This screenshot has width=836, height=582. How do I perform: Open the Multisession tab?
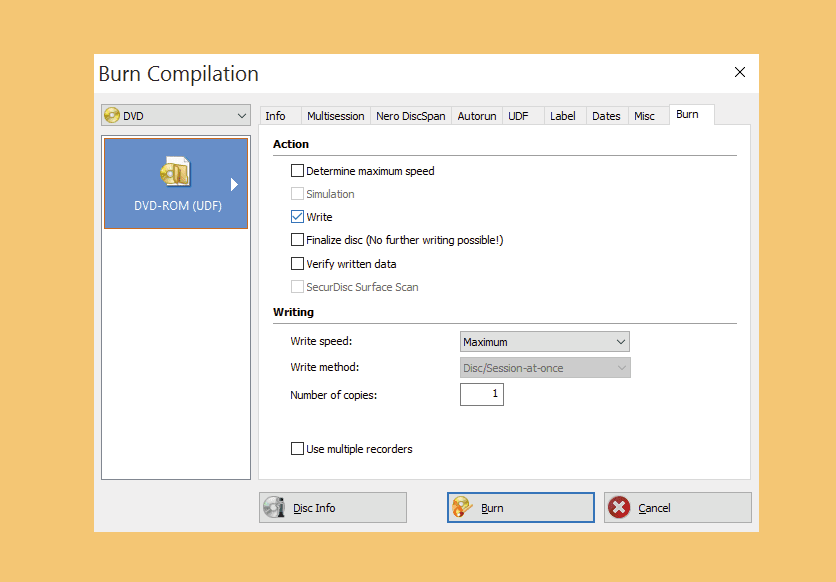(335, 116)
